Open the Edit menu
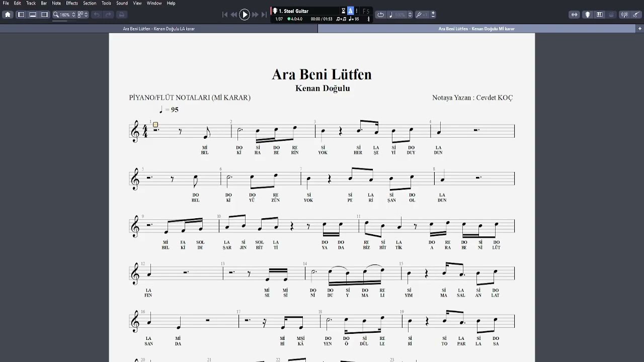The width and height of the screenshot is (644, 362). click(x=17, y=3)
